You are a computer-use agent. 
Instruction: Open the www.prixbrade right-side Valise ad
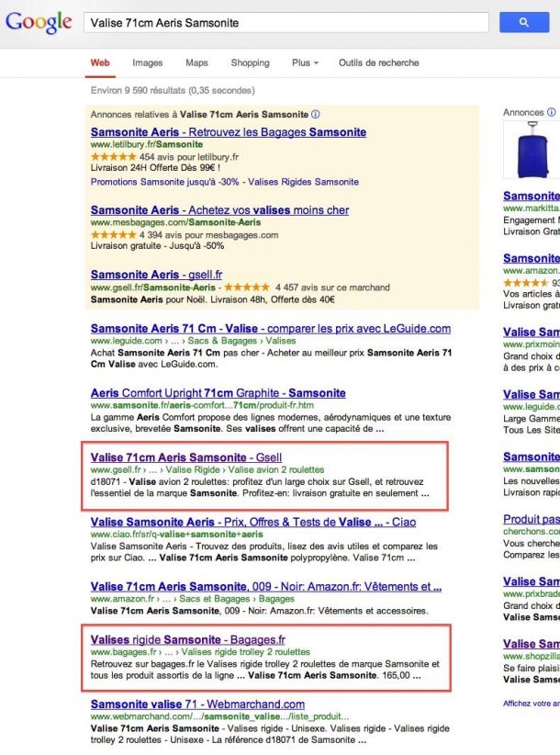(x=532, y=581)
